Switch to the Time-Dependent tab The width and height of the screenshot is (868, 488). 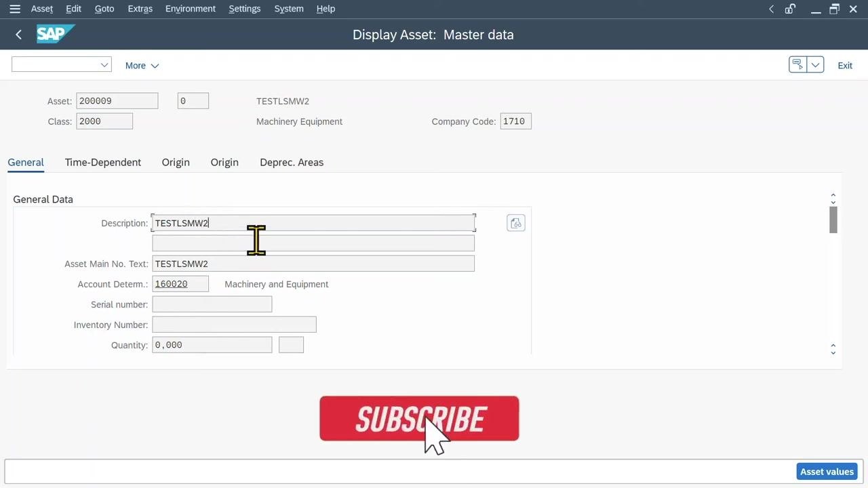[103, 162]
